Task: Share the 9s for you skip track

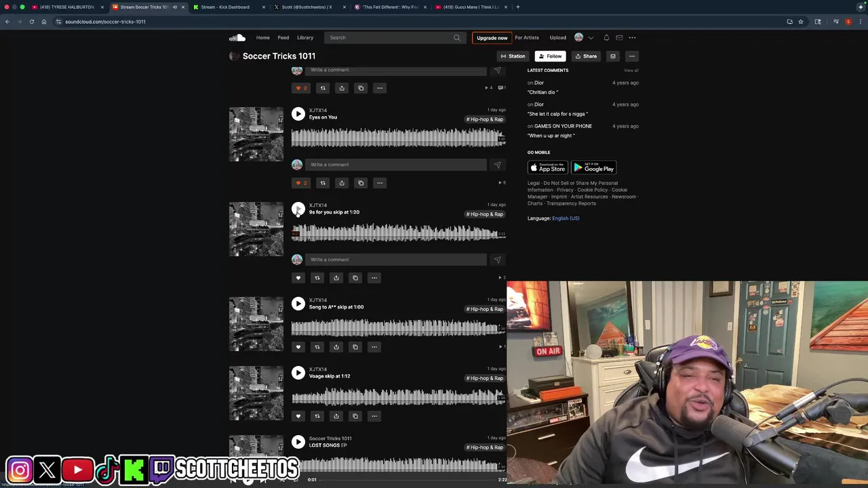Action: [x=336, y=278]
